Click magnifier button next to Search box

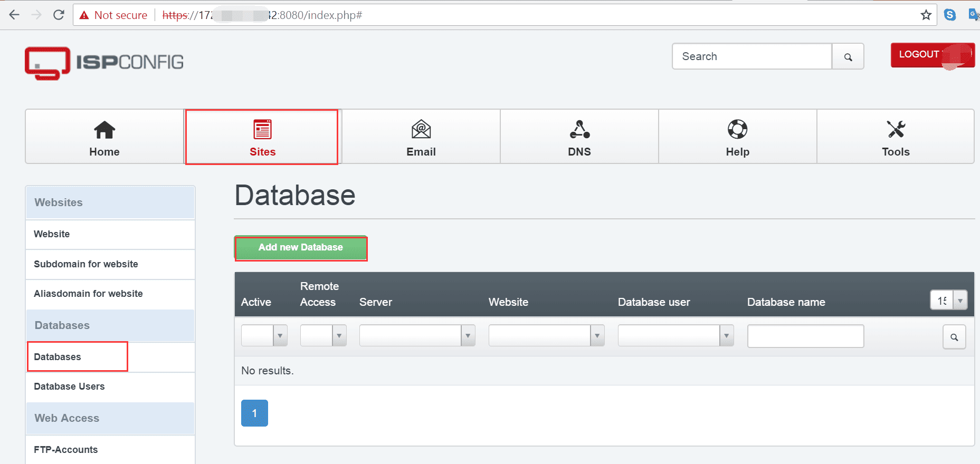[x=848, y=56]
